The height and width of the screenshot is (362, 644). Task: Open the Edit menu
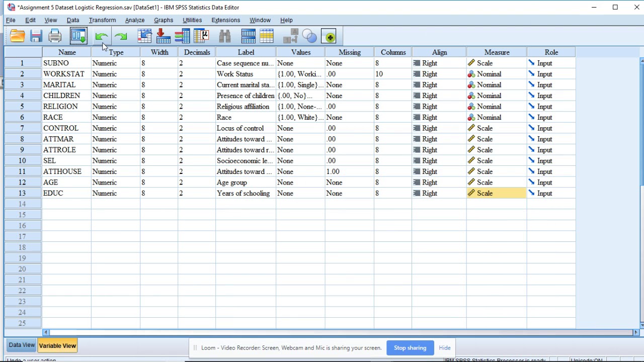[x=30, y=20]
